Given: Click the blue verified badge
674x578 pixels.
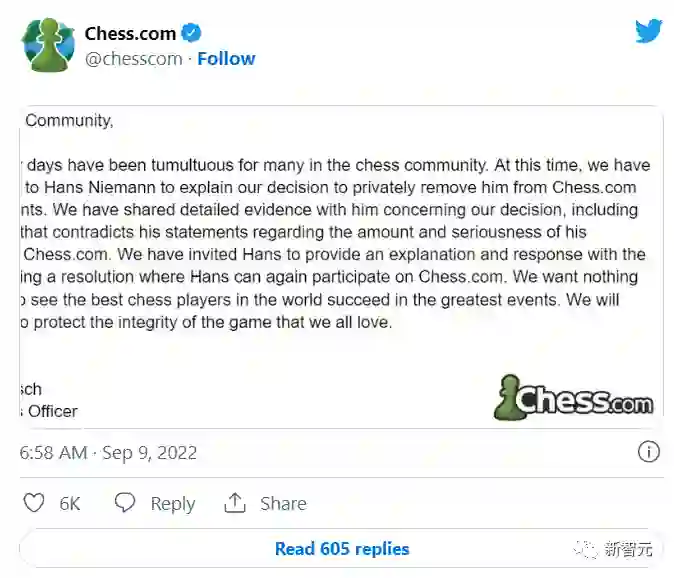Looking at the screenshot, I should pyautogui.click(x=191, y=33).
